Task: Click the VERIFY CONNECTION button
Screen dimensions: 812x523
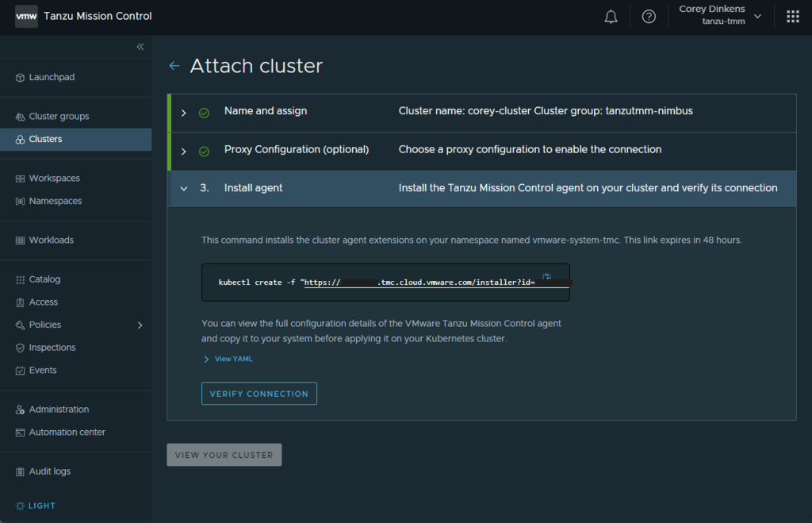Action: tap(259, 394)
